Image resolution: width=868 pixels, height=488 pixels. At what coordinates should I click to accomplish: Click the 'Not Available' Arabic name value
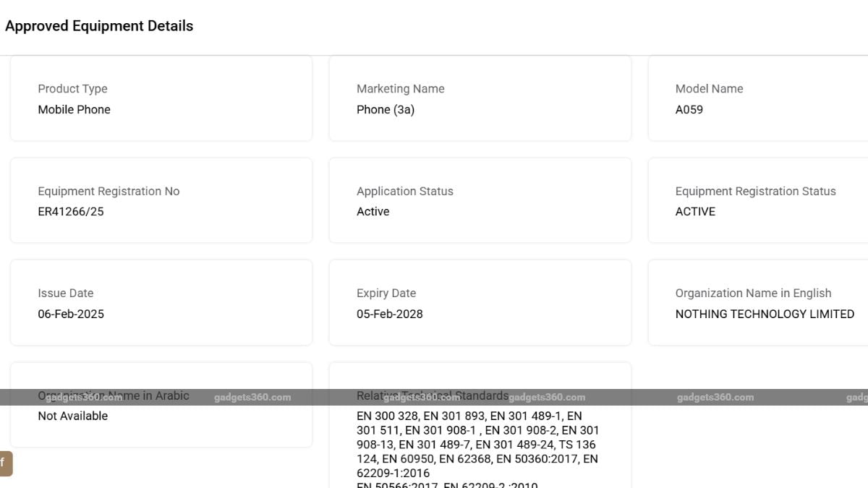(72, 416)
